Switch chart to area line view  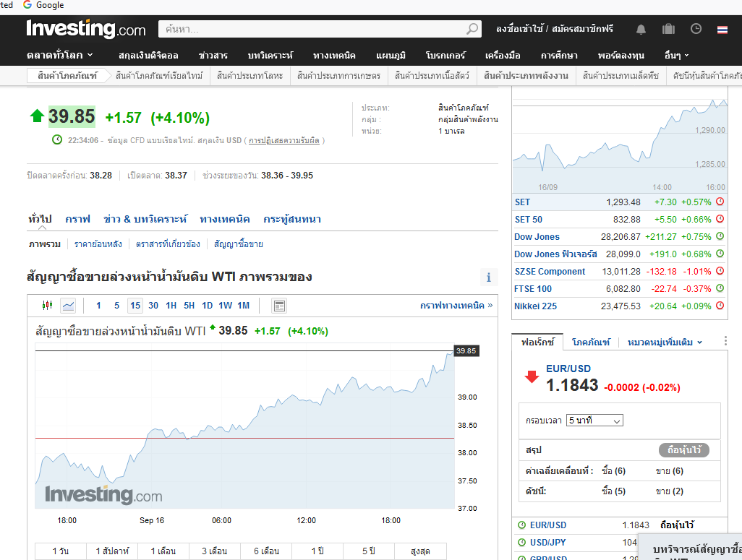coord(68,306)
